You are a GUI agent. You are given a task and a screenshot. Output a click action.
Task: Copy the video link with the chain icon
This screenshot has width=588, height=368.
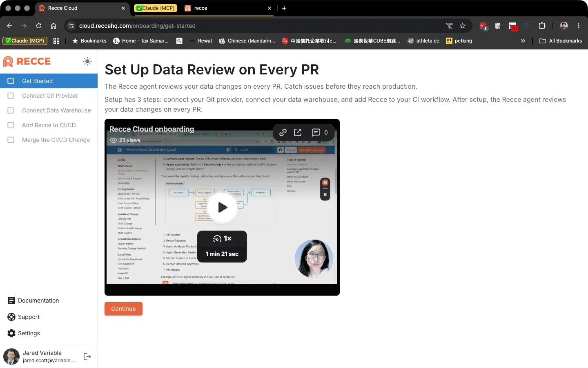pyautogui.click(x=283, y=132)
